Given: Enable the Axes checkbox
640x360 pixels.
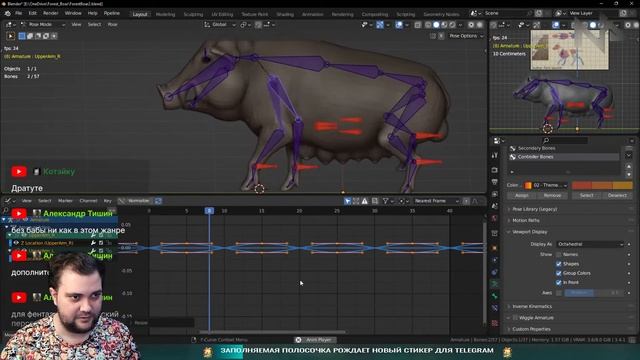Looking at the screenshot, I should tap(559, 293).
